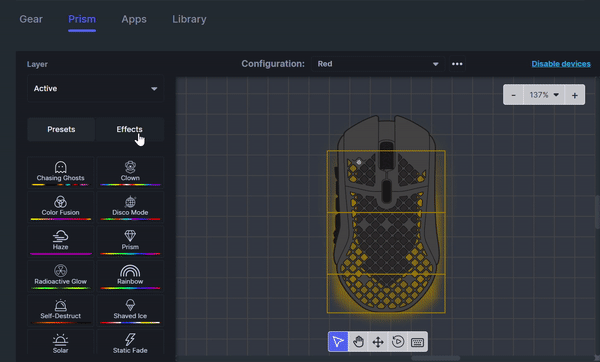Viewport: 600px width, 362px height.
Task: Open the Red configuration dropdown
Action: 378,64
